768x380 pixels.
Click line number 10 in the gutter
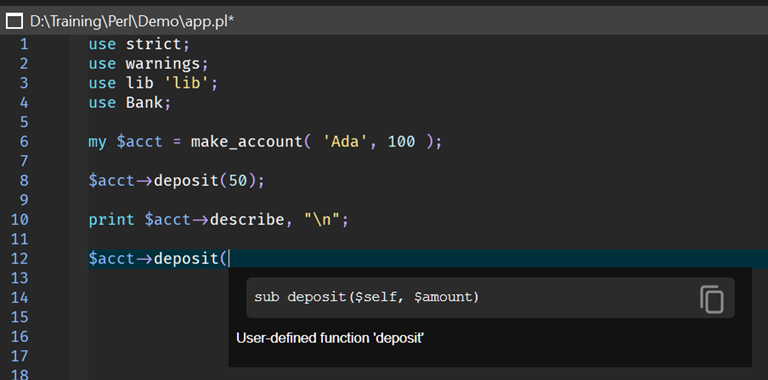point(20,219)
